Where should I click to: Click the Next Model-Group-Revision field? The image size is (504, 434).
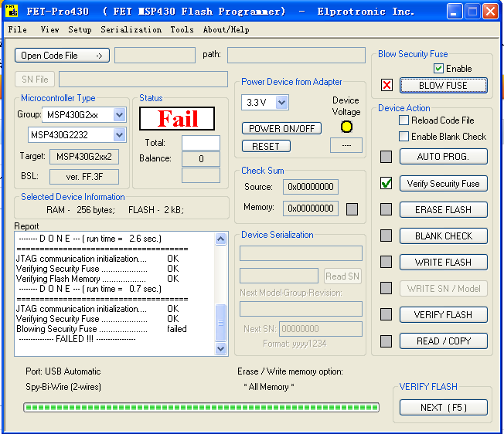point(301,309)
